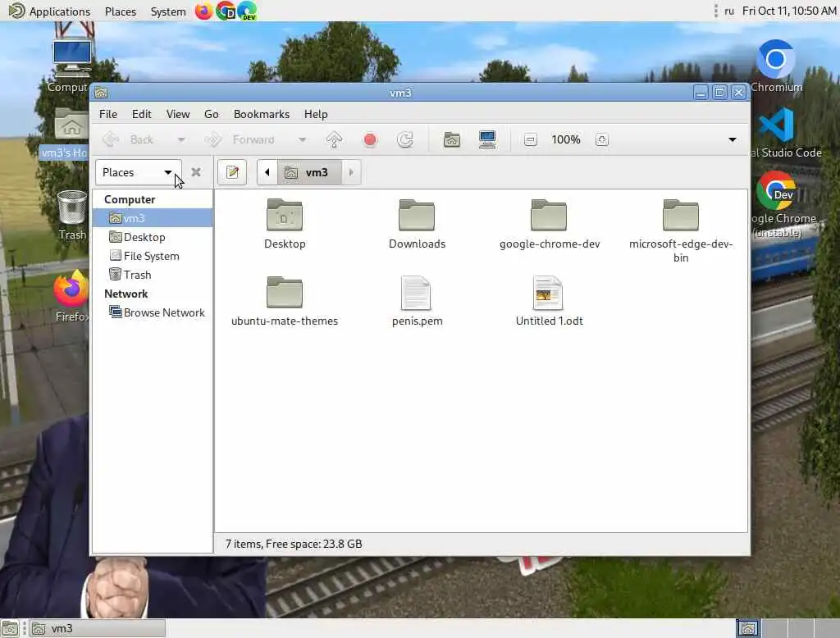Screen dimensions: 840x638
Task: Open the File menu
Action: point(107,114)
